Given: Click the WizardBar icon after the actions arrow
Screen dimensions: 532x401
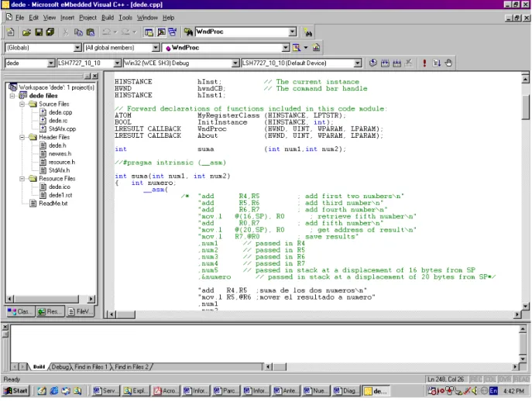Looking at the screenshot, I should click(x=316, y=47).
